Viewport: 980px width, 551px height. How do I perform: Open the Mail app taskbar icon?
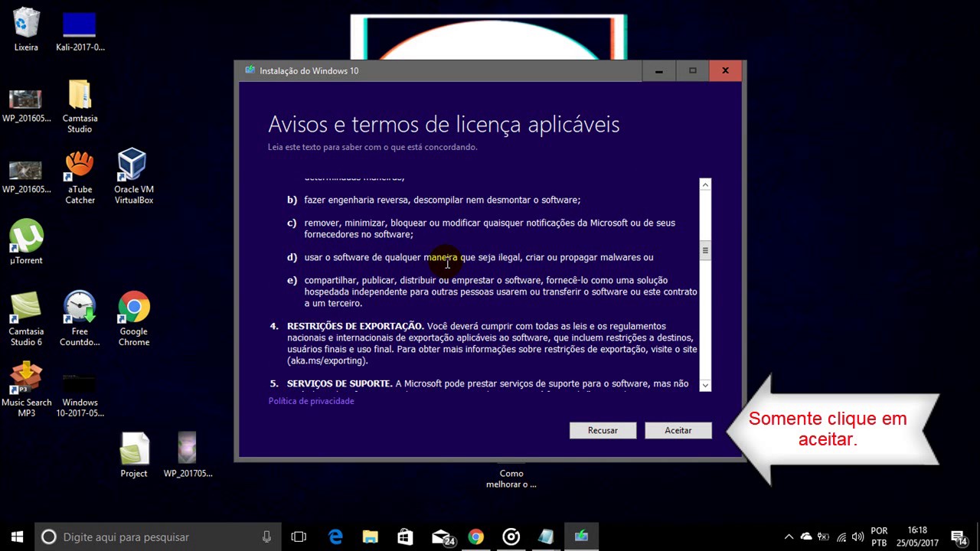pyautogui.click(x=442, y=536)
